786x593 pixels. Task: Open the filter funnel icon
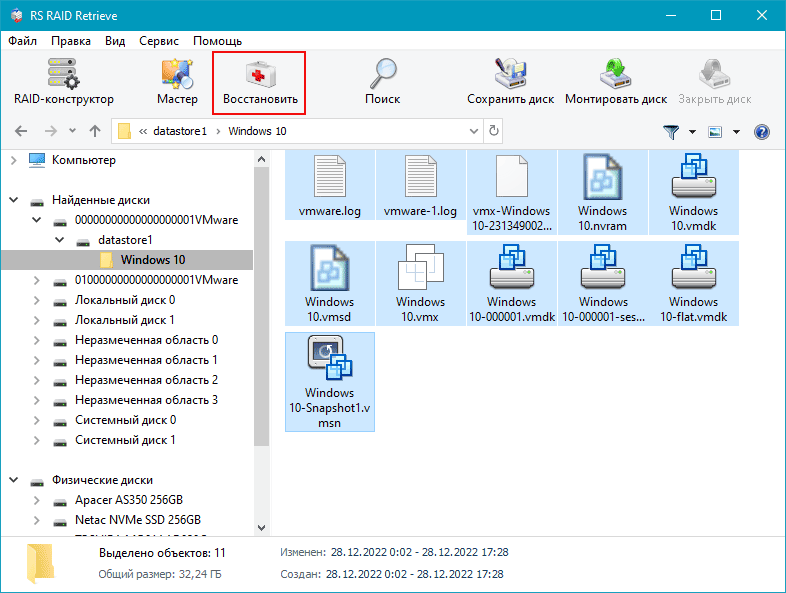click(x=671, y=132)
